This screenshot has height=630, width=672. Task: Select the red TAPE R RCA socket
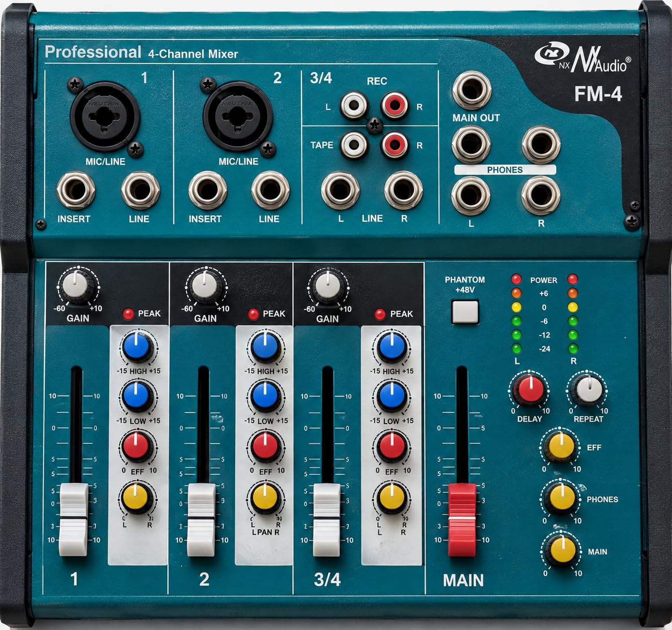coord(395,145)
